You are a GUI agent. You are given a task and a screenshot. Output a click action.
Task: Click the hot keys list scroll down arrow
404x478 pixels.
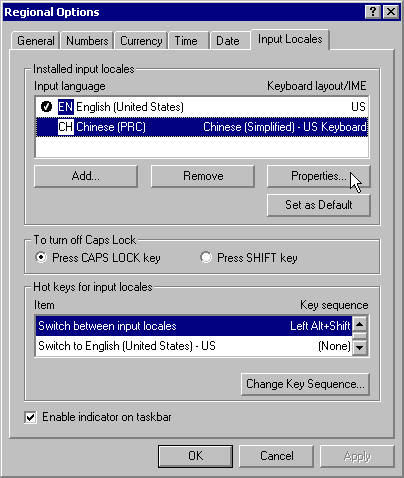click(x=360, y=347)
